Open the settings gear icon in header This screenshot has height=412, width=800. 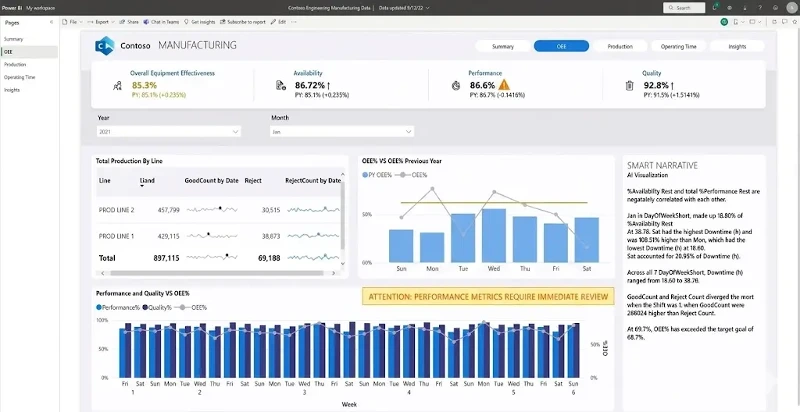click(x=729, y=8)
